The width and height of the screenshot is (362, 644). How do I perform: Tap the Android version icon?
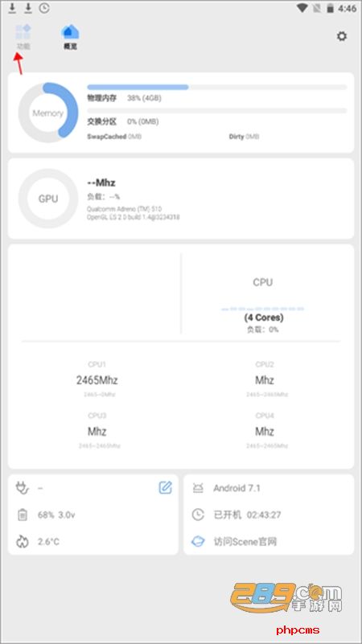[198, 488]
